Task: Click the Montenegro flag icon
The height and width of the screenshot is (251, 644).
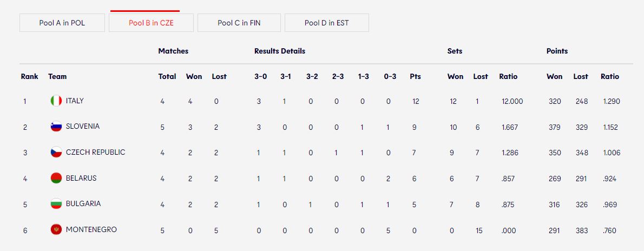Action: 56,230
